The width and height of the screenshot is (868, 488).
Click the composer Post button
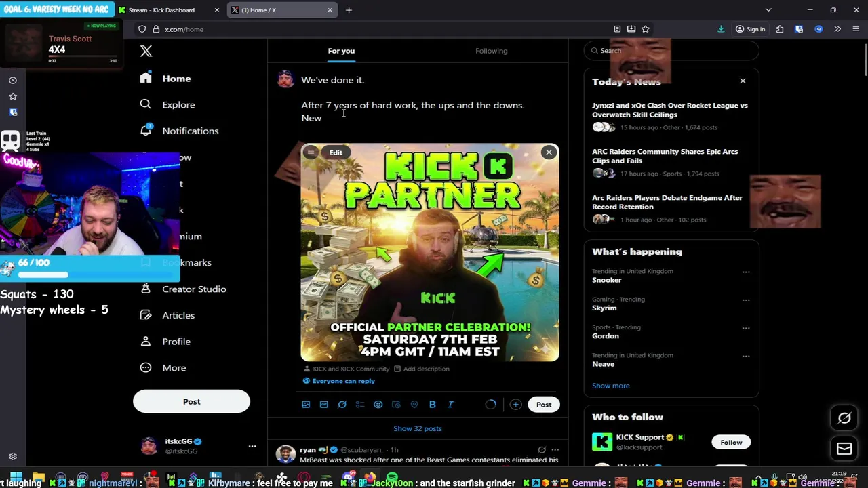coord(544,405)
